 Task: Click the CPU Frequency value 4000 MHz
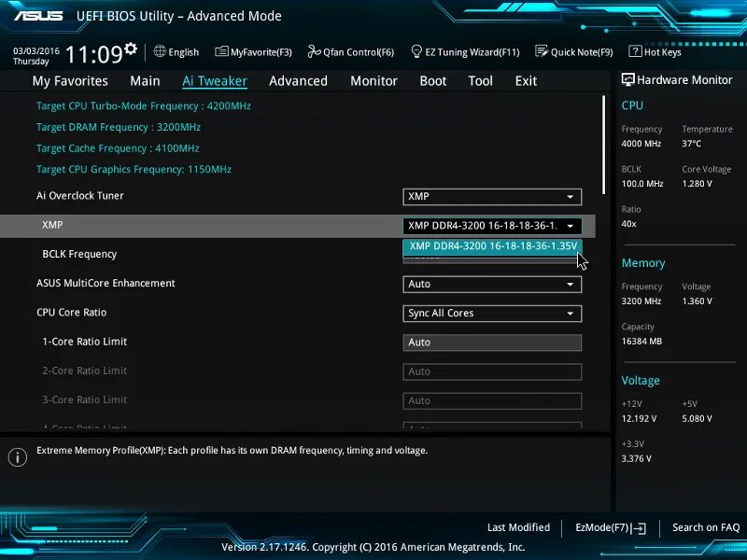click(x=641, y=144)
